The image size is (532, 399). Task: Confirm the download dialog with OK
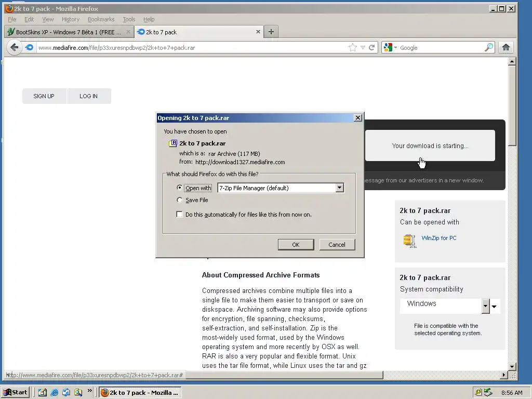(296, 245)
